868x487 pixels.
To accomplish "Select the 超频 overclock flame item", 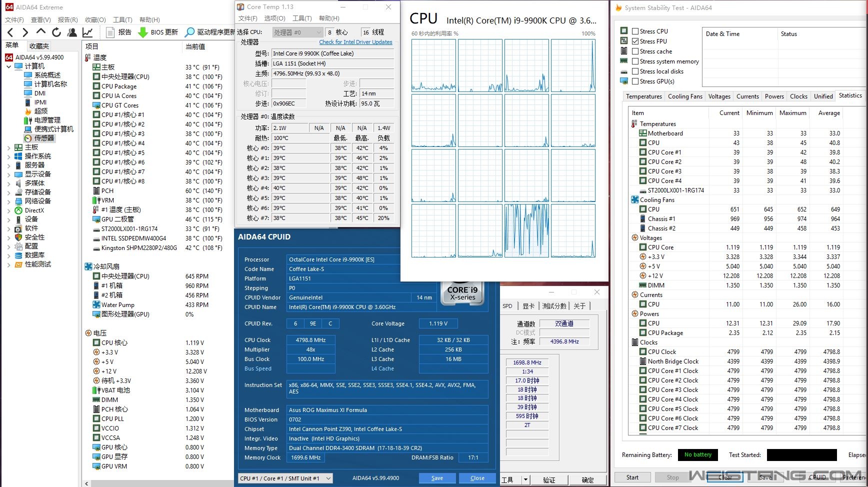I will pos(36,111).
